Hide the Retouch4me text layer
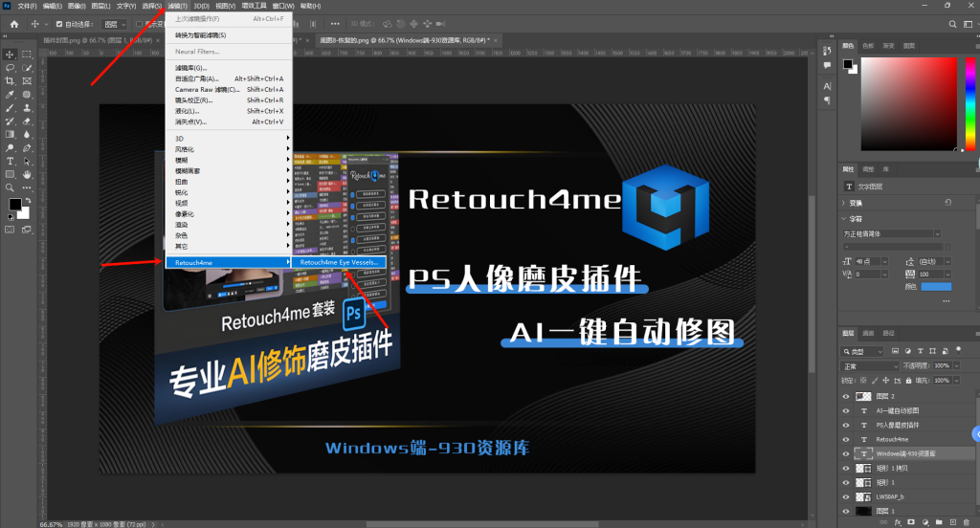Screen dimensions: 980x528 coord(845,439)
